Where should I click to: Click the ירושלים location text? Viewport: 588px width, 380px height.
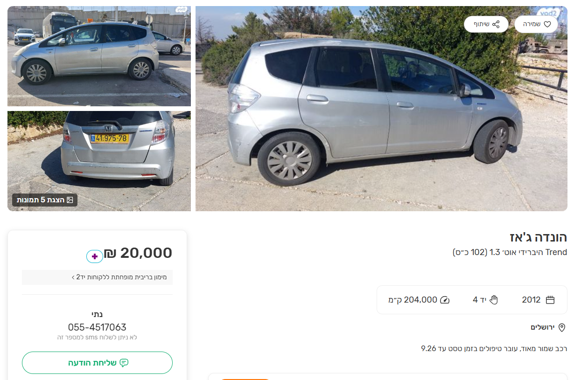pyautogui.click(x=542, y=327)
